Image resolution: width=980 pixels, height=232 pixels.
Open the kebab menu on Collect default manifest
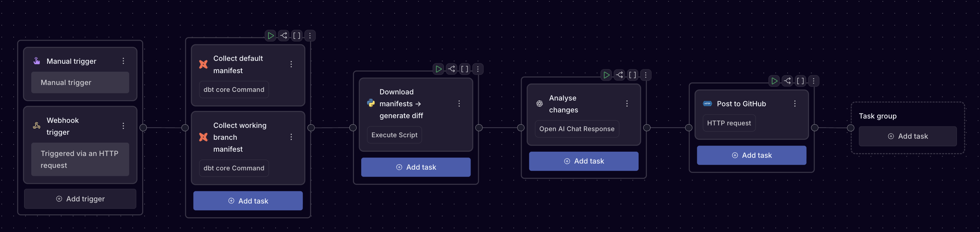click(291, 64)
